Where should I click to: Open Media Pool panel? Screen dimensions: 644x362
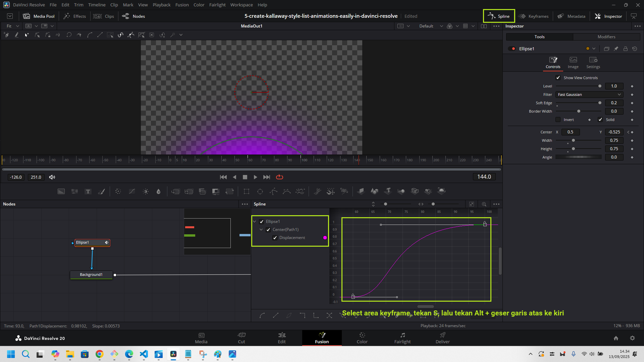tap(39, 16)
